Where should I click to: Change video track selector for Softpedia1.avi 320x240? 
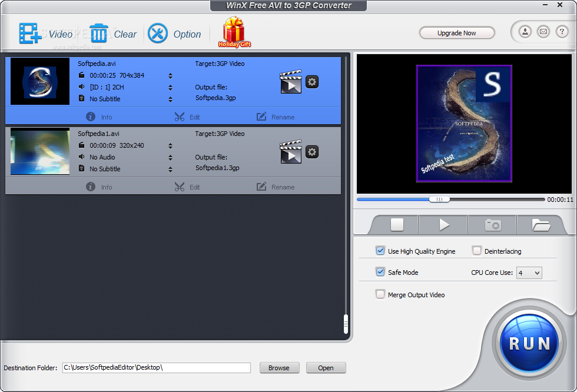click(170, 145)
